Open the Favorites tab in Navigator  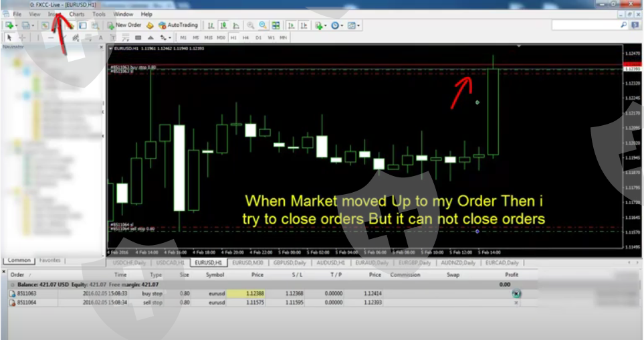(49, 260)
